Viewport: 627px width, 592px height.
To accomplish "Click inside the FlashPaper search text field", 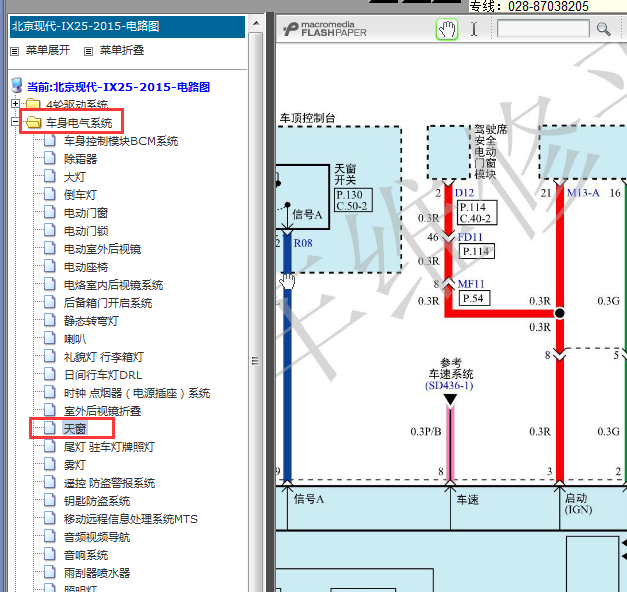I will [543, 29].
